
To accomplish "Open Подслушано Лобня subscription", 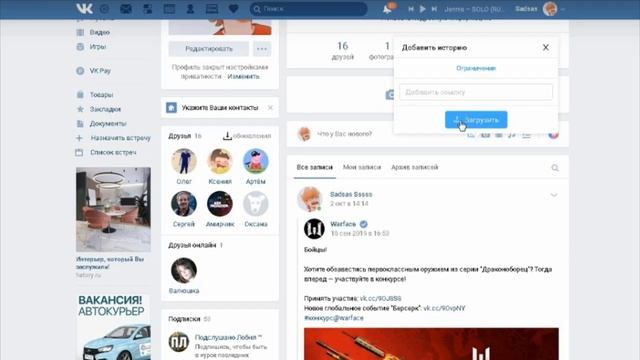I will click(228, 338).
